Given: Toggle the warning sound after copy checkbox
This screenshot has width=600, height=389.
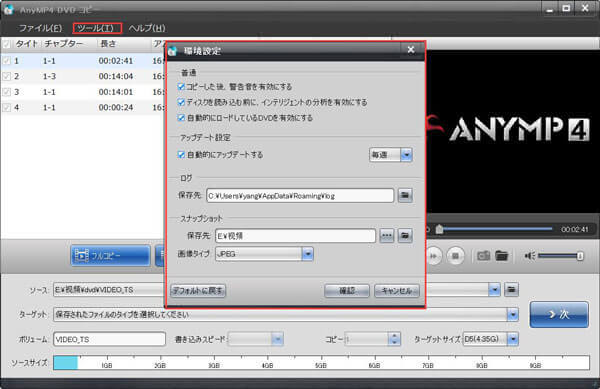Looking at the screenshot, I should tap(181, 86).
